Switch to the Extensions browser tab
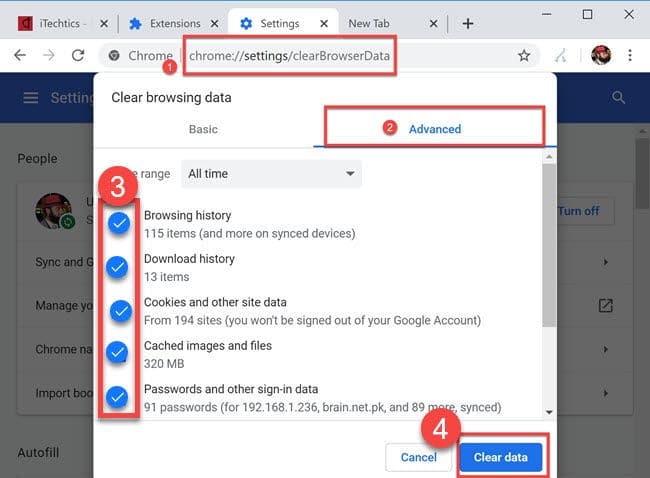Image resolution: width=650 pixels, height=478 pixels. pyautogui.click(x=174, y=24)
